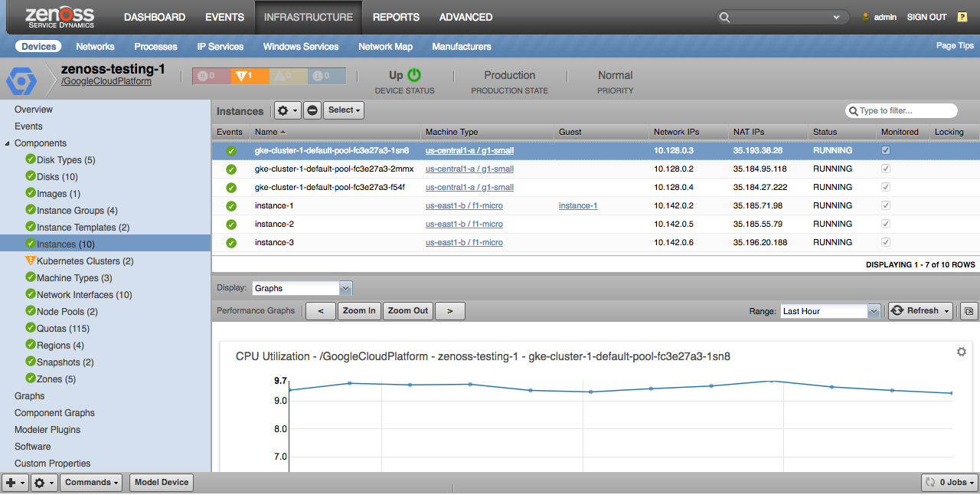Open the Select dropdown in Instances toolbar
The width and height of the screenshot is (980, 495).
click(x=343, y=110)
